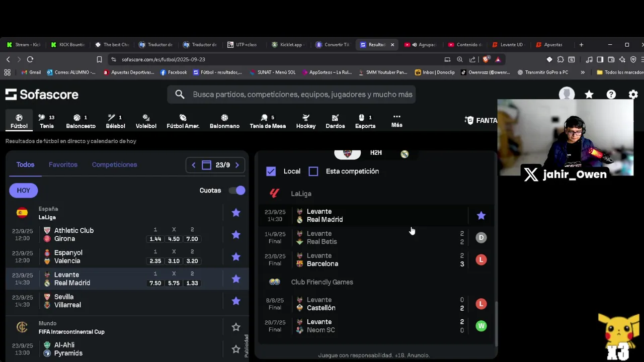Open the calendar date picker 23/9
644x362 pixels.
(x=215, y=165)
